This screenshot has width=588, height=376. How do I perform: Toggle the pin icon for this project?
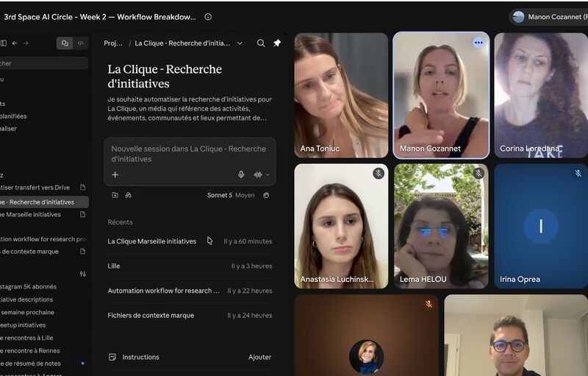277,43
